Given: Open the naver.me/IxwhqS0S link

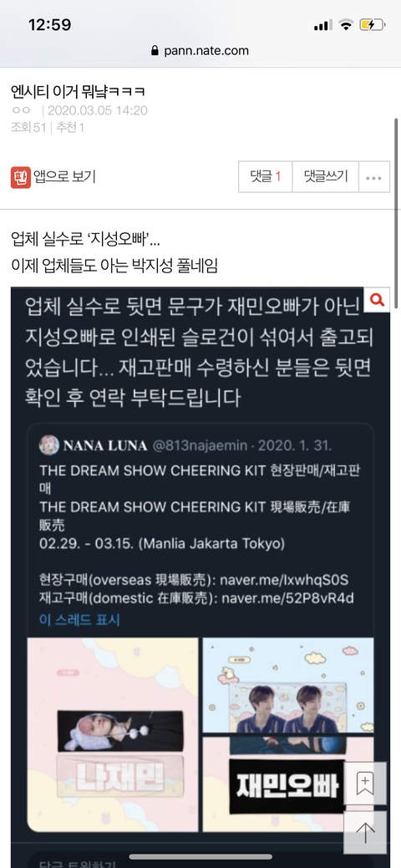Looking at the screenshot, I should click(284, 580).
